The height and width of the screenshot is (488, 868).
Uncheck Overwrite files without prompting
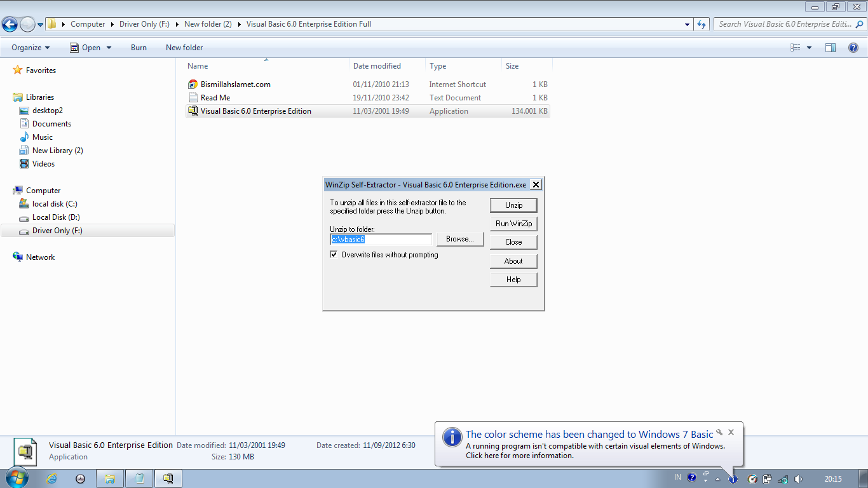click(334, 254)
